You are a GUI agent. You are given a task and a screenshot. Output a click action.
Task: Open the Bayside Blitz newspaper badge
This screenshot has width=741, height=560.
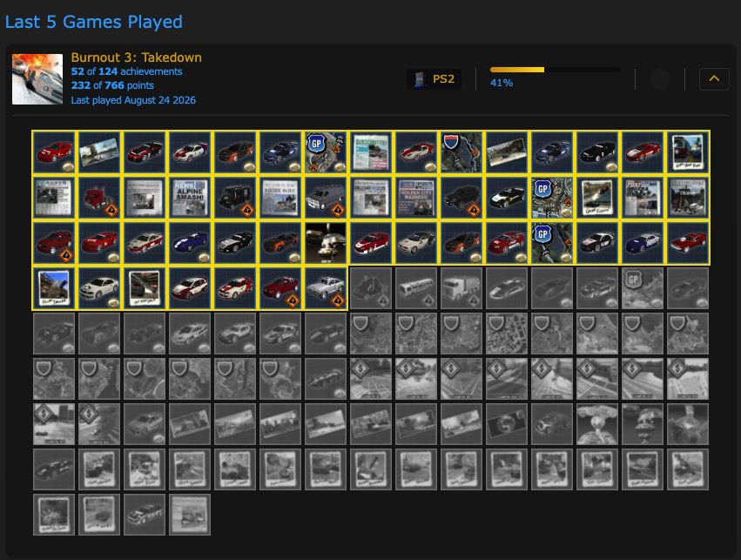pyautogui.click(x=280, y=198)
